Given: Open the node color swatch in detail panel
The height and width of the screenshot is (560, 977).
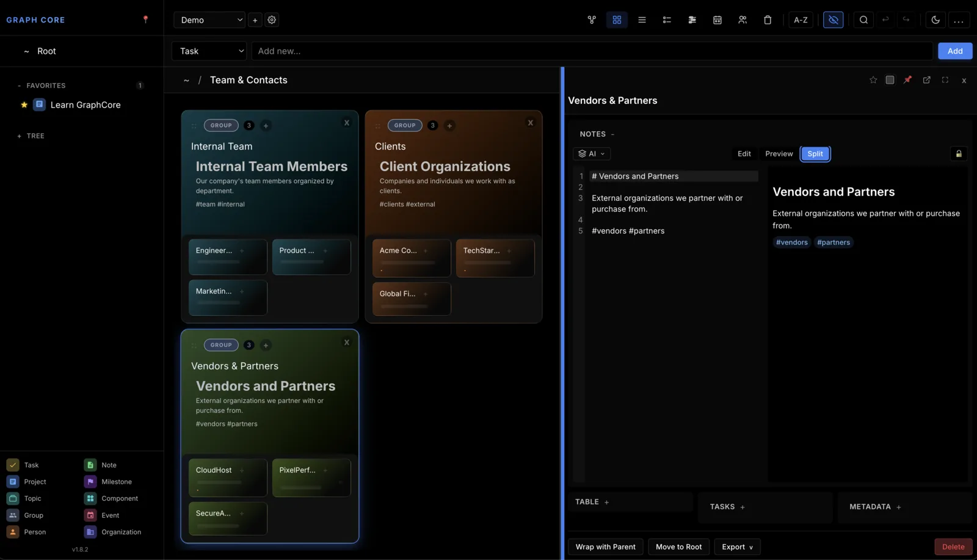Looking at the screenshot, I should [x=890, y=80].
